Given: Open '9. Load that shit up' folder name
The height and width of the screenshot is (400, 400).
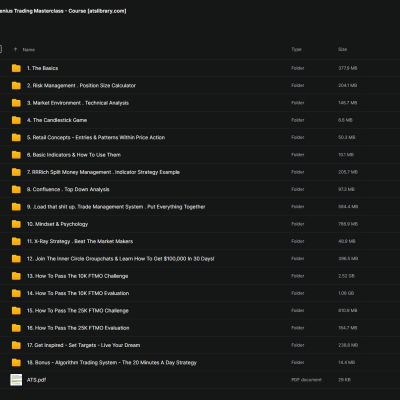Looking at the screenshot, I should click(x=116, y=207).
